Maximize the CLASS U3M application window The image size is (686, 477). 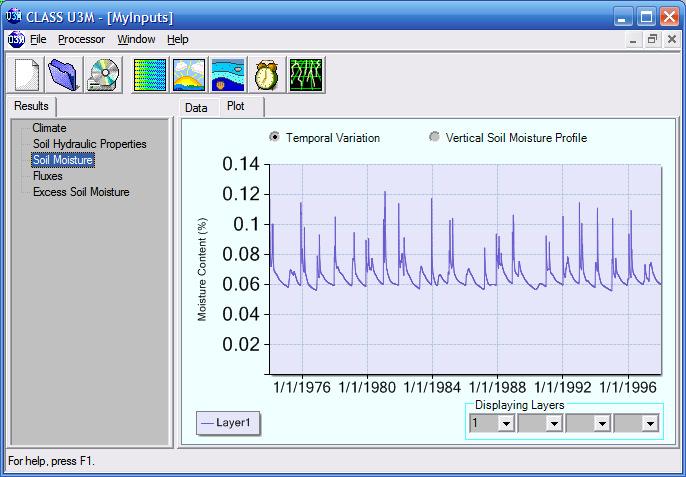(646, 18)
